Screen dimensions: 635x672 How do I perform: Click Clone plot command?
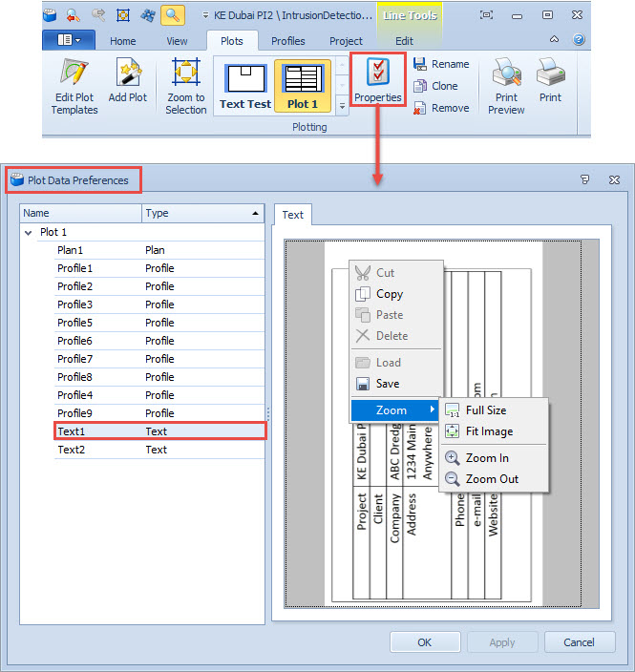(435, 86)
